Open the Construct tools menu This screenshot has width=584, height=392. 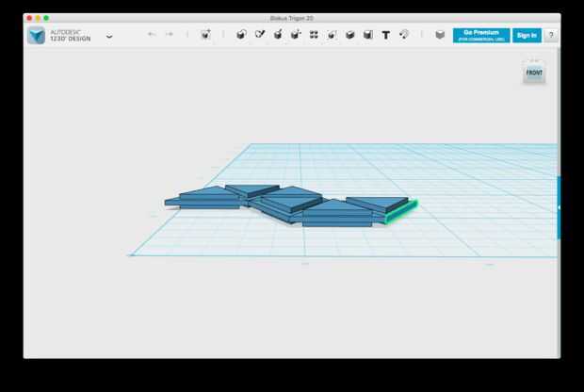(278, 35)
